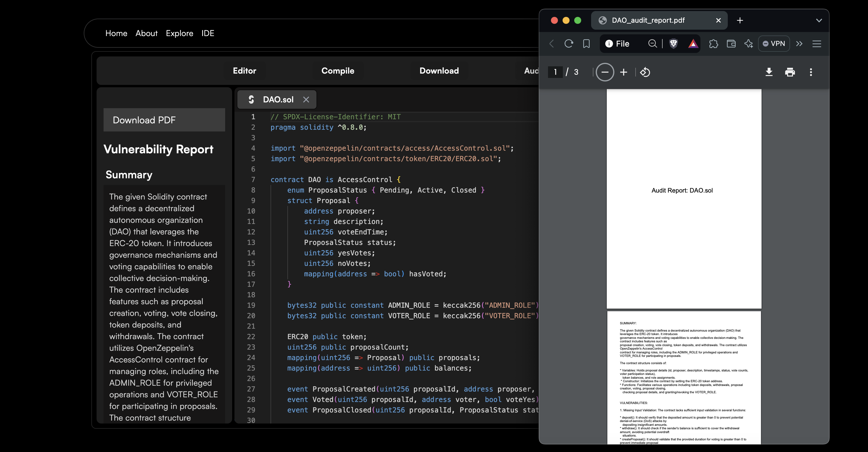Zoom in the PDF with plus button
Screen dimensions: 868x452
624,72
